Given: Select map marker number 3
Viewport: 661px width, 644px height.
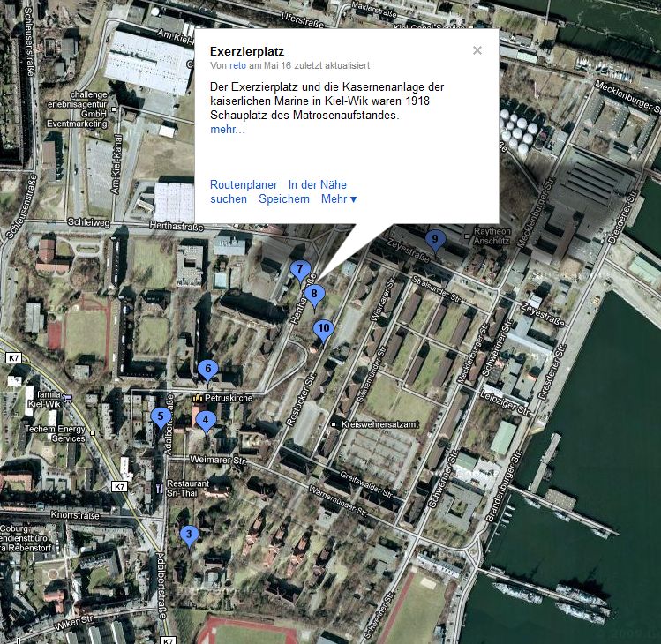Looking at the screenshot, I should (189, 535).
